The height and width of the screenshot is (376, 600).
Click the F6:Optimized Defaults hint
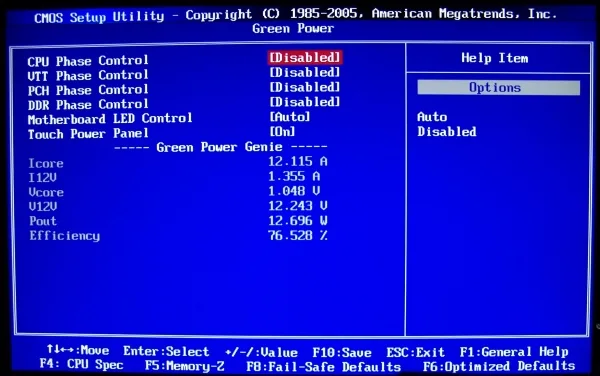pyautogui.click(x=499, y=366)
